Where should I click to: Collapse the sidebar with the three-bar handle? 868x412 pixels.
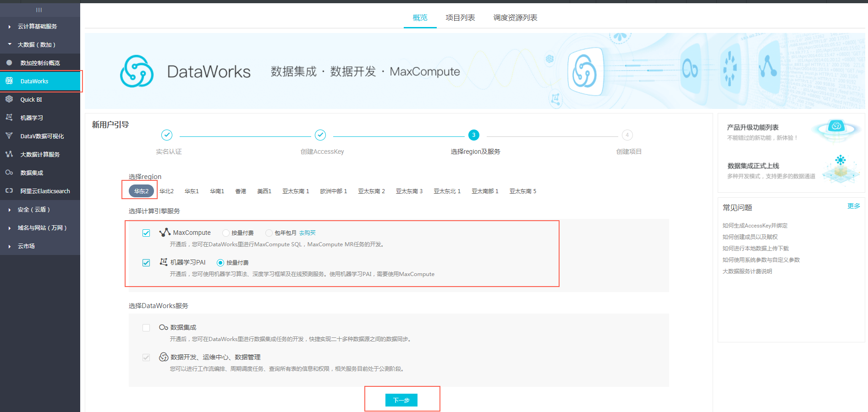[x=39, y=10]
